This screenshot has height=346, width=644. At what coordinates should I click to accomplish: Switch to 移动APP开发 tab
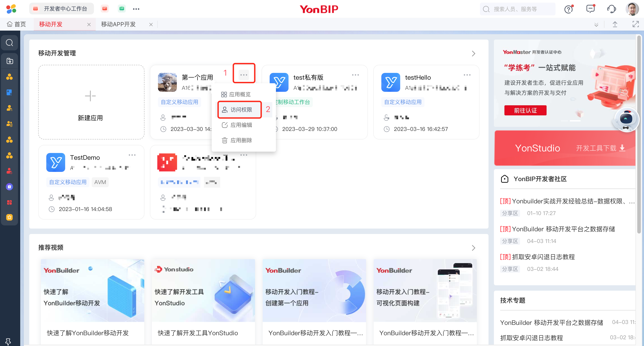118,24
